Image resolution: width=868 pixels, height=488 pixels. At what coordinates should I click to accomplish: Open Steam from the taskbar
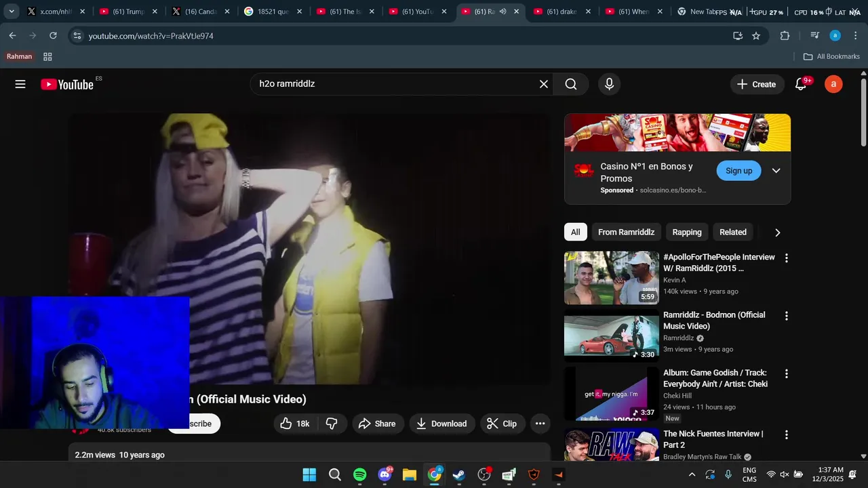[x=459, y=474]
